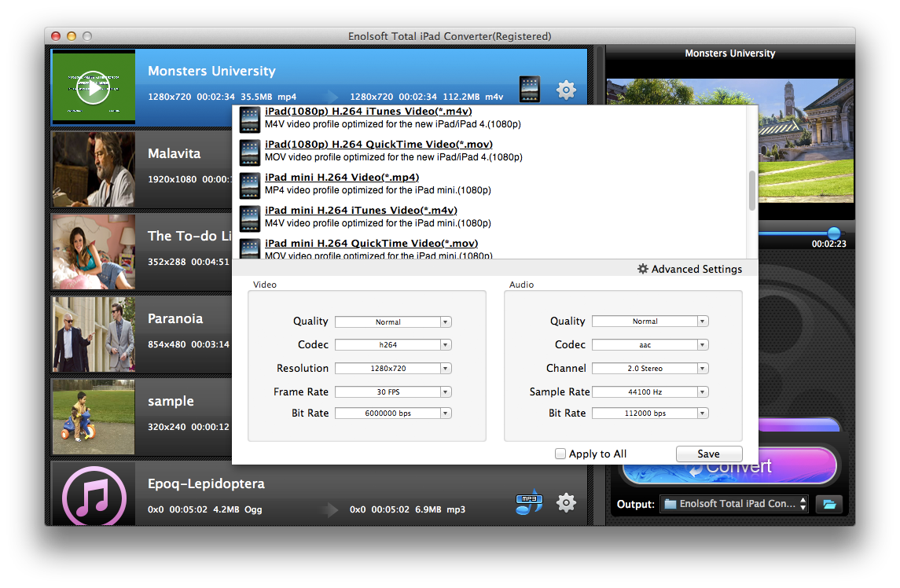Select the Paranoia video thumbnail
Screen dimensions: 900x588
coord(94,334)
